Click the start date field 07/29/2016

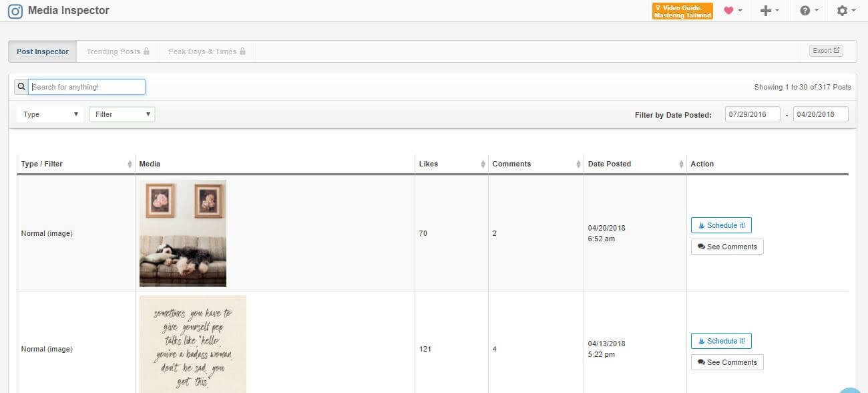[x=752, y=114]
